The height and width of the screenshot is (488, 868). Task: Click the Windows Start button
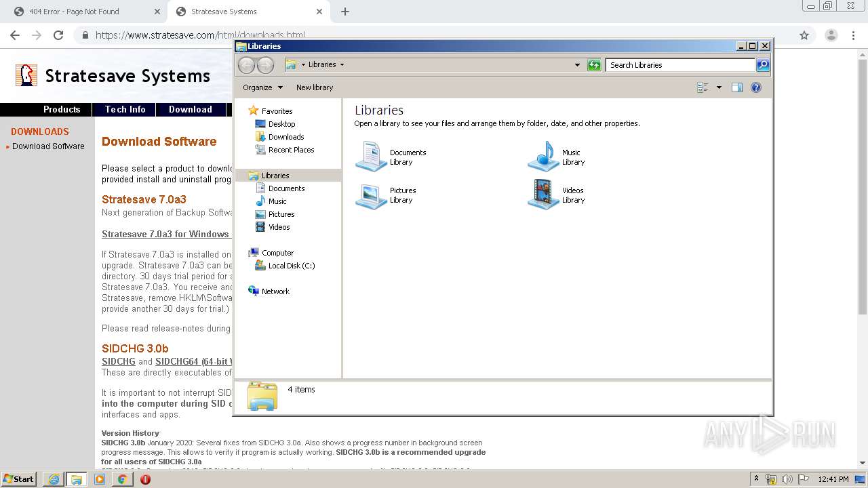[18, 479]
